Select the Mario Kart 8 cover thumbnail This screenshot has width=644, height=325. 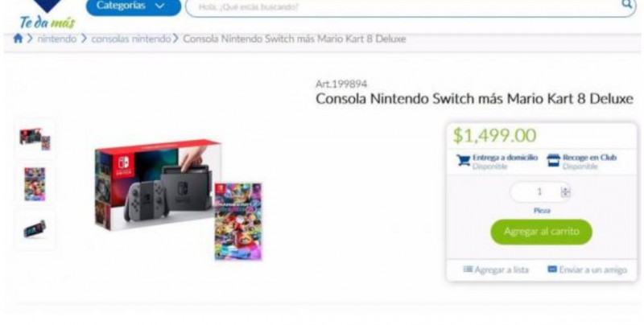pos(35,184)
